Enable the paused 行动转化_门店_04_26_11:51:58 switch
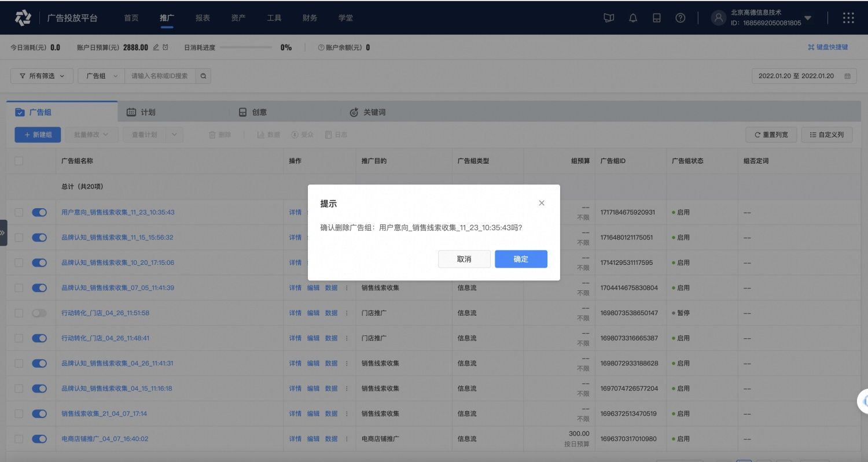This screenshot has height=462, width=868. [39, 313]
